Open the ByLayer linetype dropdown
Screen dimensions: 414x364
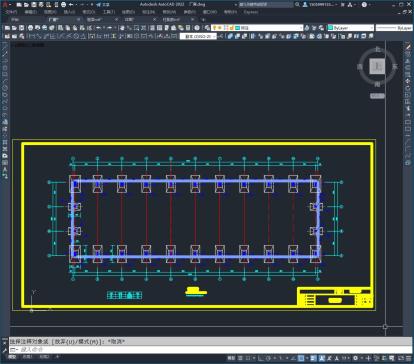pos(394,28)
